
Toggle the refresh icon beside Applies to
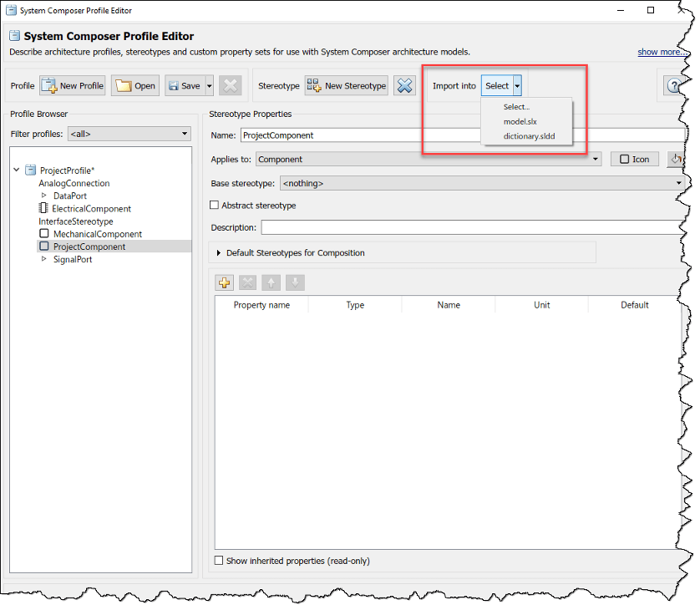pyautogui.click(x=675, y=159)
